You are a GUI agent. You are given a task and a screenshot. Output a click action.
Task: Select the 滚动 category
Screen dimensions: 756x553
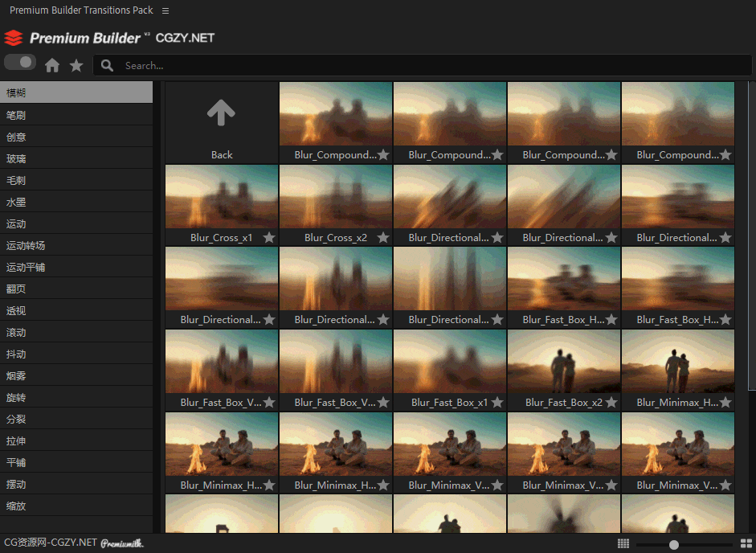[x=76, y=332]
